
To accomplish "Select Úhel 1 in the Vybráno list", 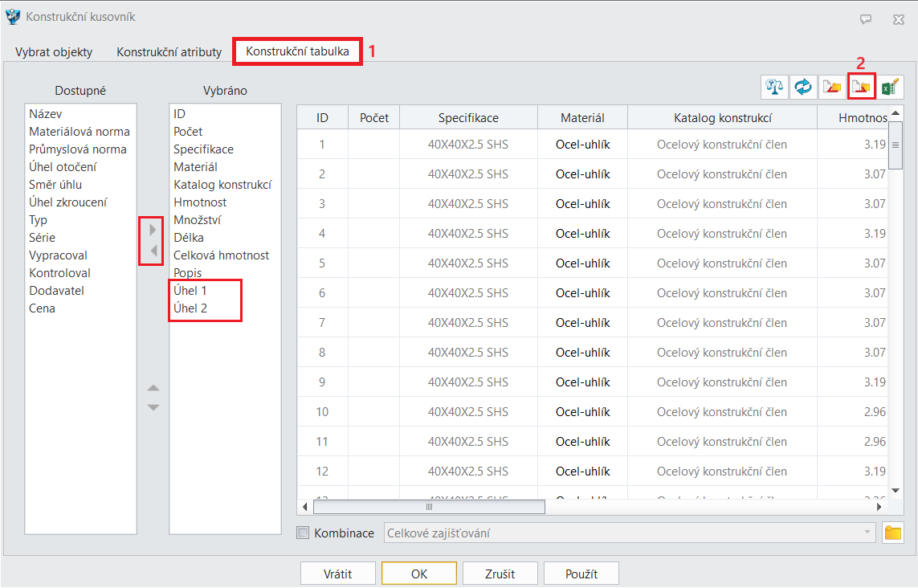I will (190, 291).
